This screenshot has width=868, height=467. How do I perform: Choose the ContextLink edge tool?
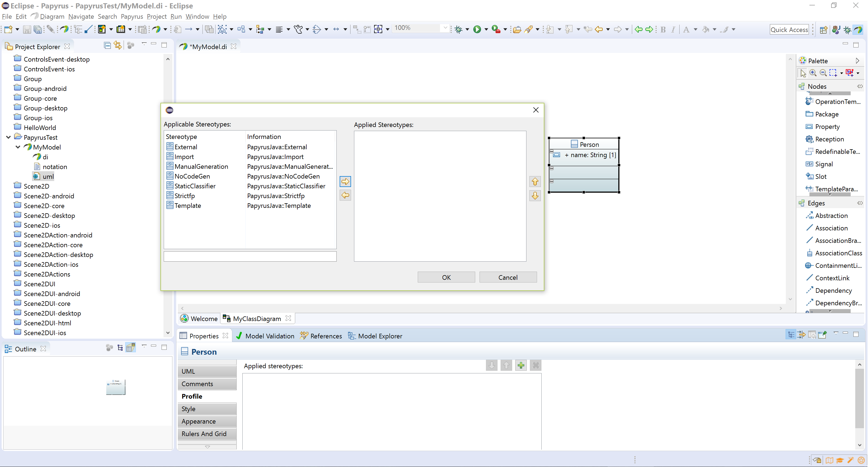(x=832, y=278)
